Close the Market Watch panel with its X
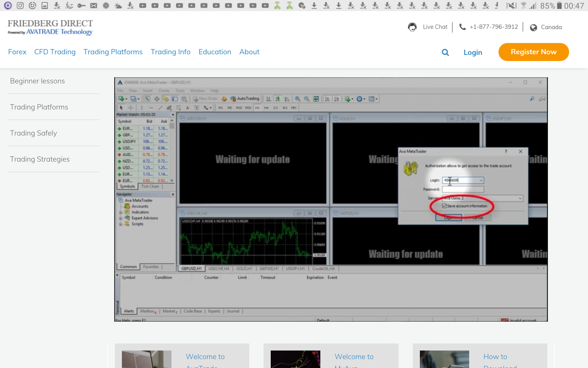 173,114
